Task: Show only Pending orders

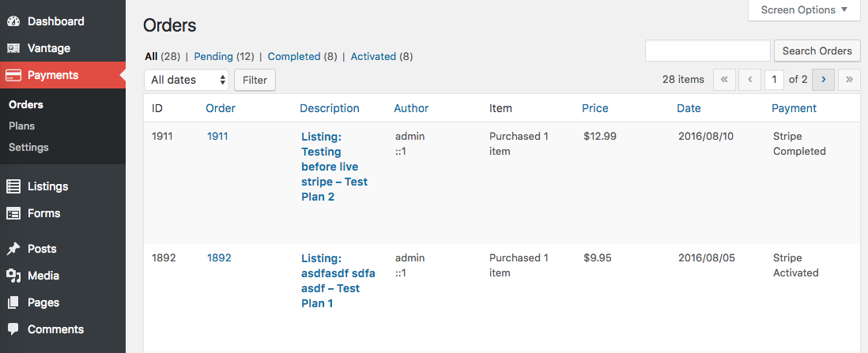Action: (x=213, y=56)
